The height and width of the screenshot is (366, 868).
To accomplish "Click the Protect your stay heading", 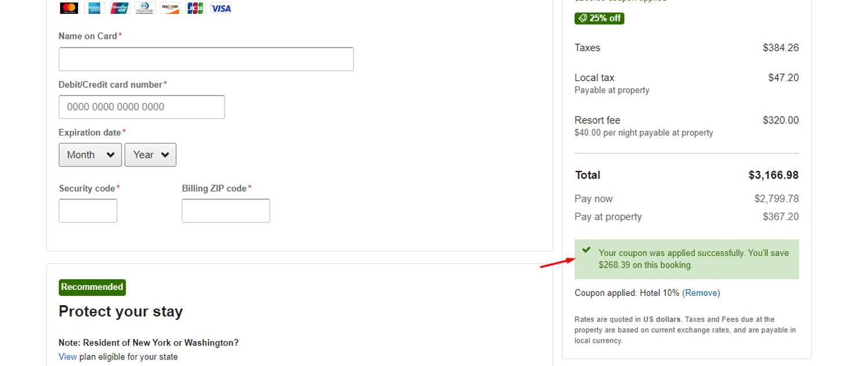I will click(120, 312).
